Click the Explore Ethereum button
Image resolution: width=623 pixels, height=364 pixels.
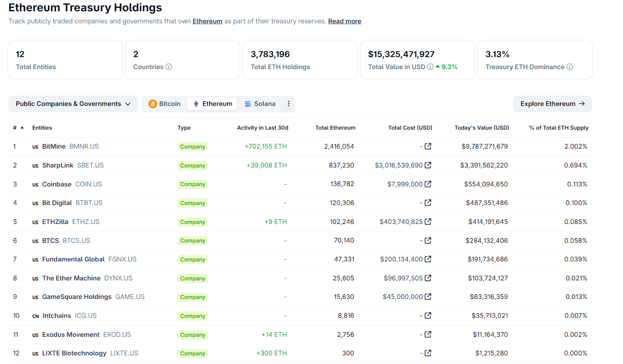(x=553, y=104)
